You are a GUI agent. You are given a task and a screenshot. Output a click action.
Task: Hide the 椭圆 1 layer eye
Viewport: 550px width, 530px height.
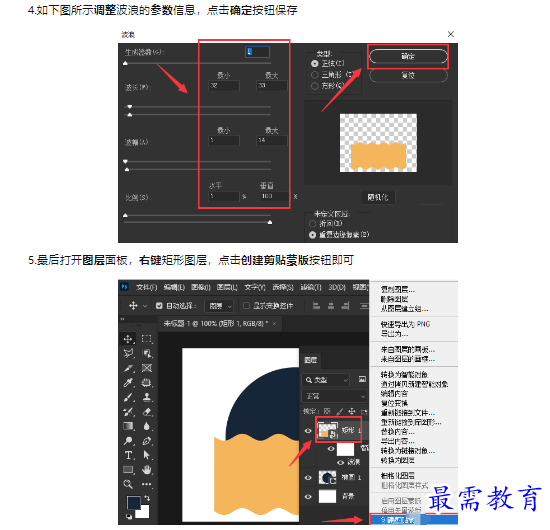pyautogui.click(x=308, y=477)
